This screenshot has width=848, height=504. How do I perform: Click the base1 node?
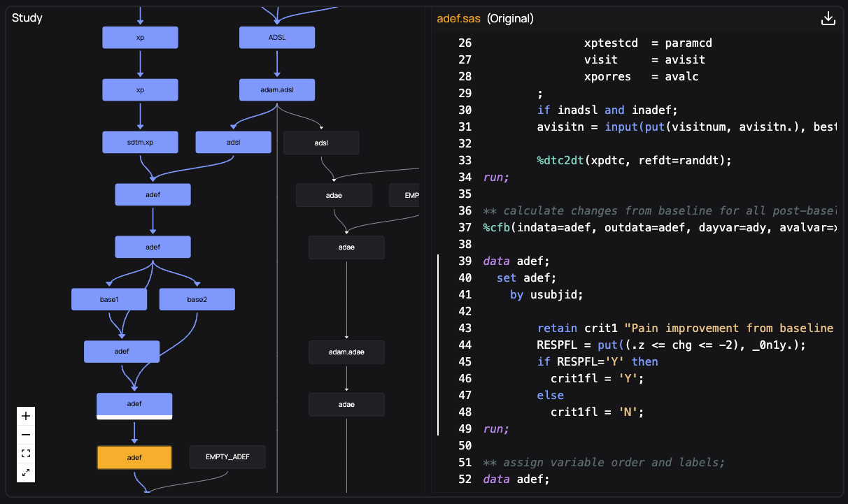click(109, 300)
